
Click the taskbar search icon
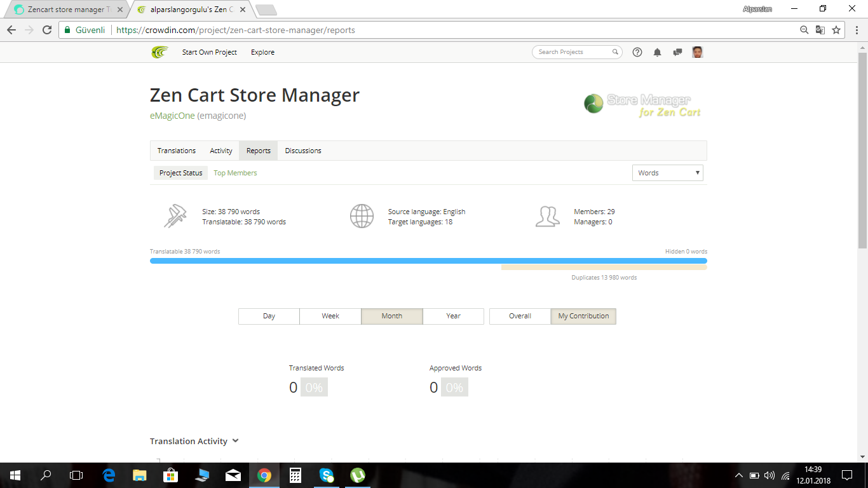tap(46, 475)
